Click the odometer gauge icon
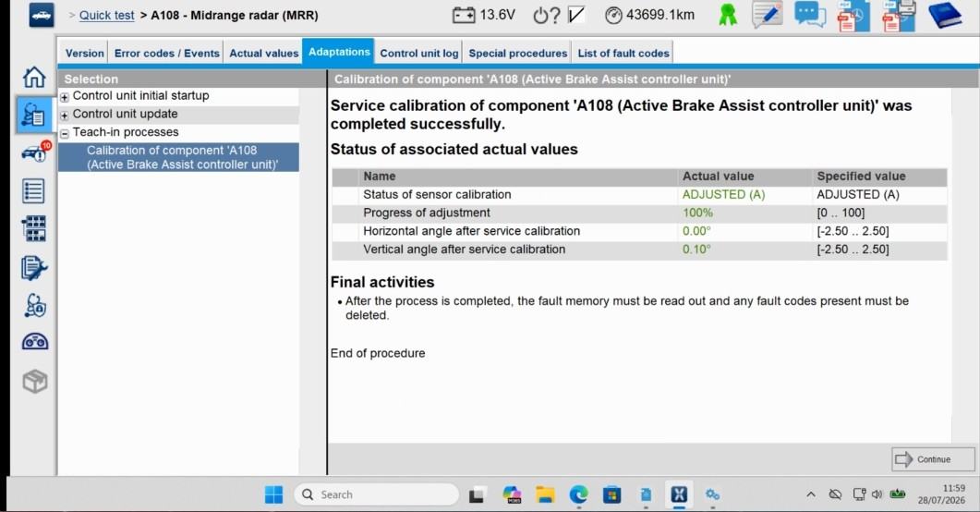Screen dimensions: 980x512 (613, 15)
